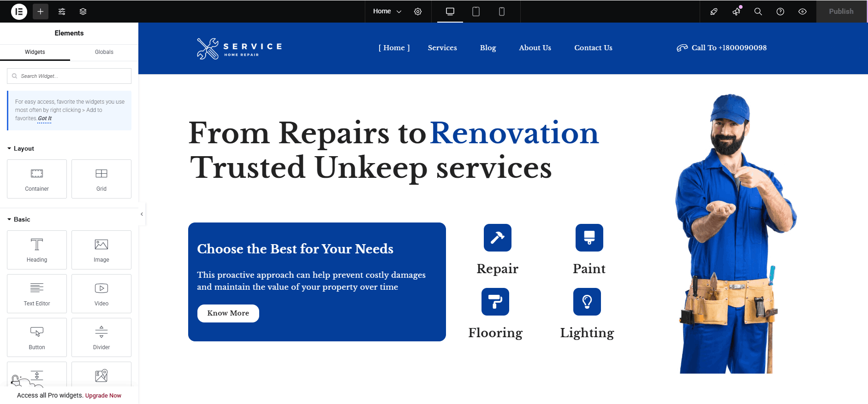Open page settings gear icon
The image size is (868, 404).
[x=418, y=12]
